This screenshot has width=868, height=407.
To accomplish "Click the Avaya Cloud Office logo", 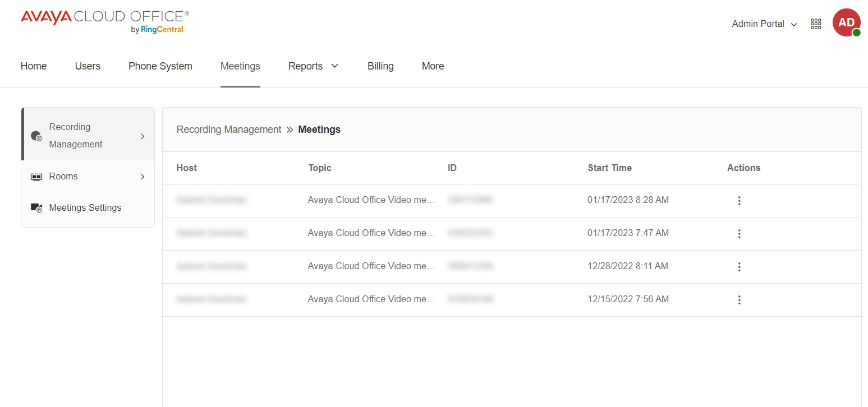I will [x=105, y=21].
